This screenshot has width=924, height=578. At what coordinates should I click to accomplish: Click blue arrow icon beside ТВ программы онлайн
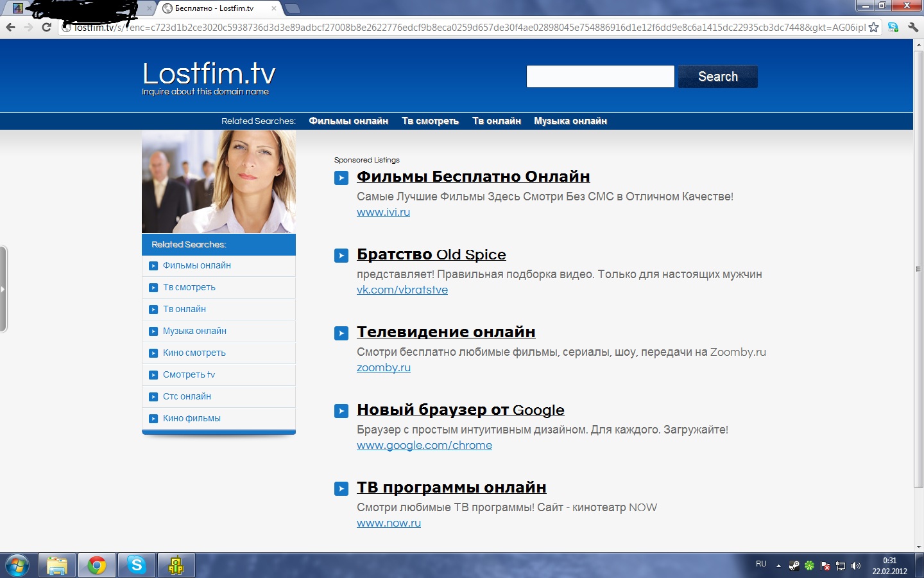click(341, 489)
